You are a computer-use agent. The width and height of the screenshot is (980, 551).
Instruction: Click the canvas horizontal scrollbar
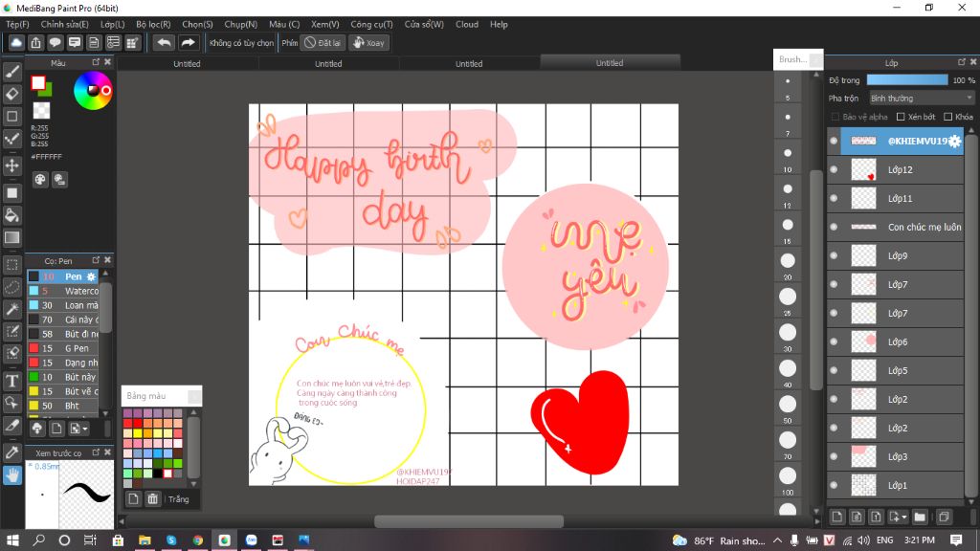pyautogui.click(x=469, y=521)
